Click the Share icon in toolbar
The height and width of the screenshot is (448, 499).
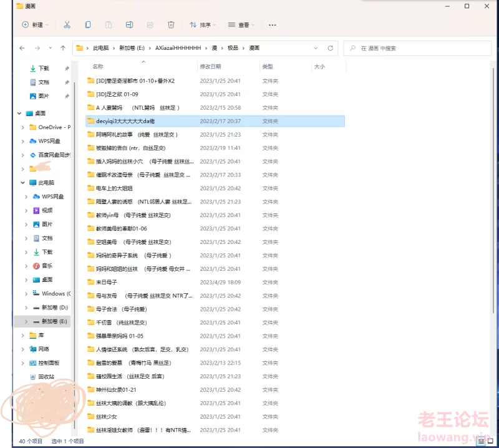click(x=150, y=25)
